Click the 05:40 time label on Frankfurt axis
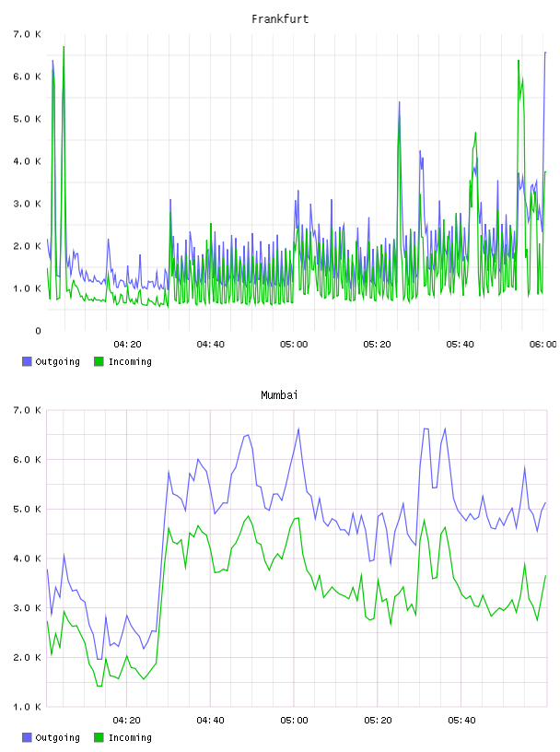Screen dimensions: 560x752 click(461, 345)
